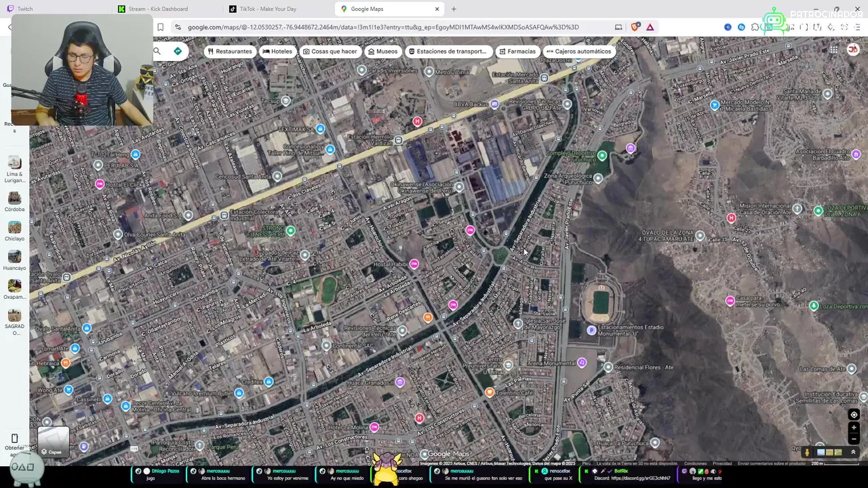Click the Estacionamientos Estadio Monumental parking marker
The height and width of the screenshot is (488, 868).
coord(591,330)
